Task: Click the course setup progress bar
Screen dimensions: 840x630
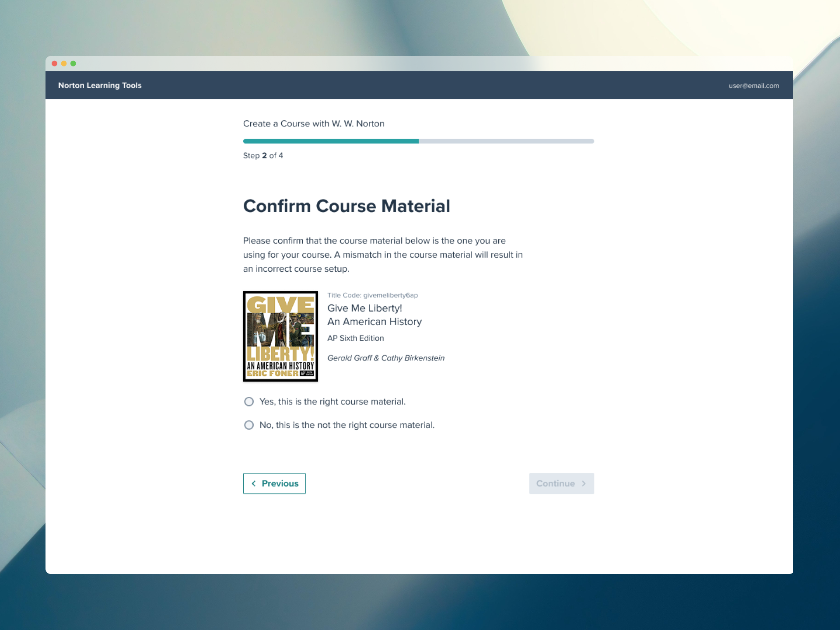Action: point(418,141)
